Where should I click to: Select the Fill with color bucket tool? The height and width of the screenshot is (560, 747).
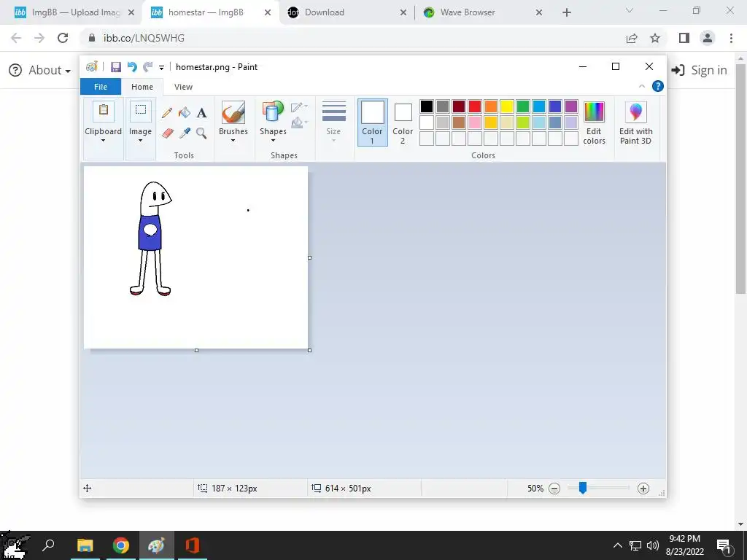[x=185, y=113]
